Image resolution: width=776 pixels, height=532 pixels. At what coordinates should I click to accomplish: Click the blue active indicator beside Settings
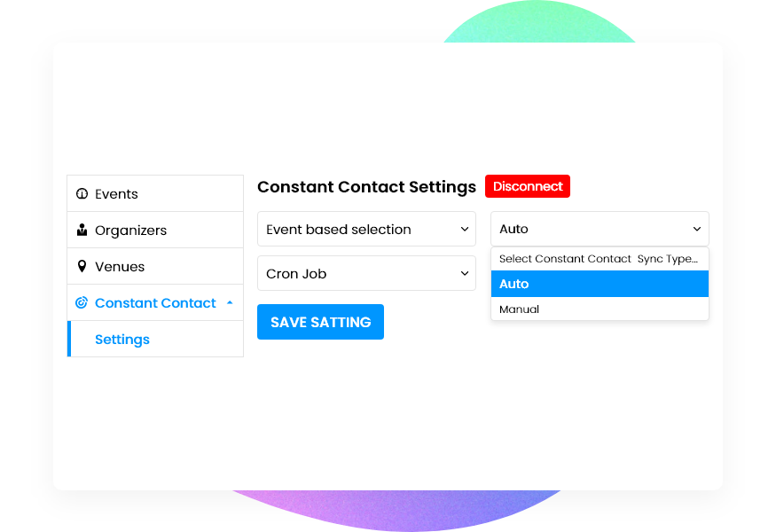69,339
